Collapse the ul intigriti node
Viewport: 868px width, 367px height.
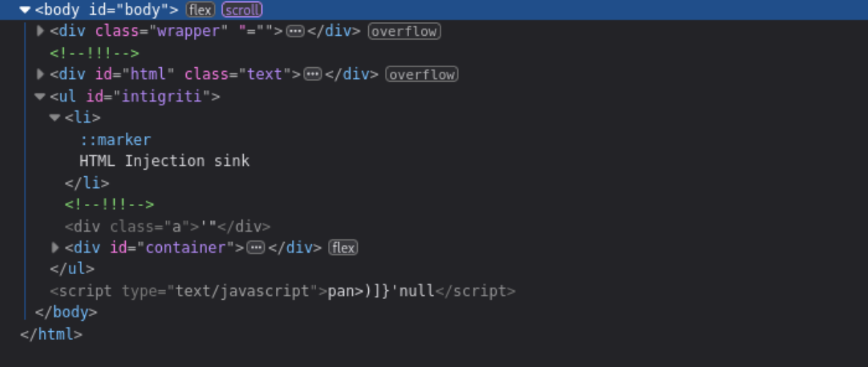point(40,97)
